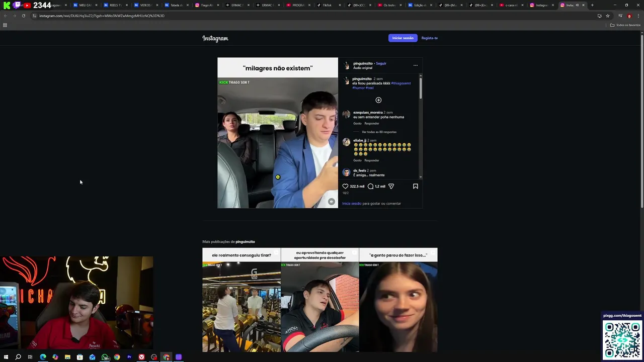Open WhatsApp from the taskbar
Image resolution: width=644 pixels, height=362 pixels.
[x=105, y=357]
